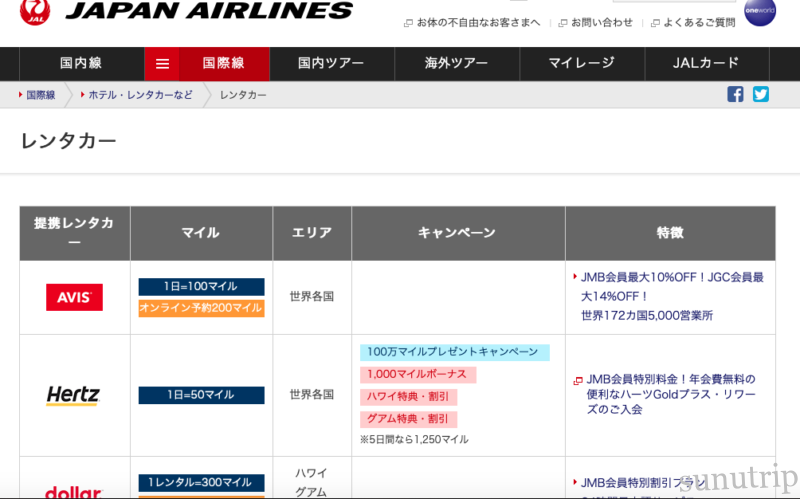Open the JALカード menu item
800x499 pixels.
tap(706, 64)
